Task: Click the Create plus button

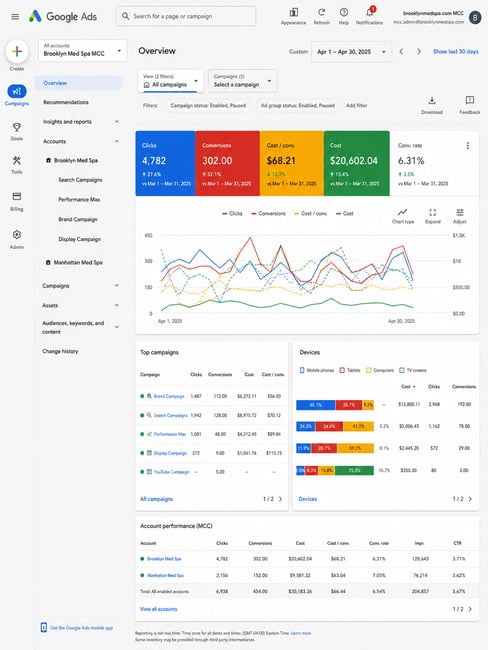Action: (x=17, y=51)
